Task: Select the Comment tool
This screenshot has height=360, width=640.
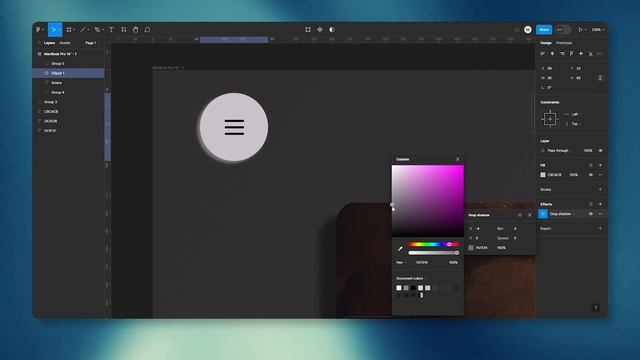Action: [x=147, y=29]
